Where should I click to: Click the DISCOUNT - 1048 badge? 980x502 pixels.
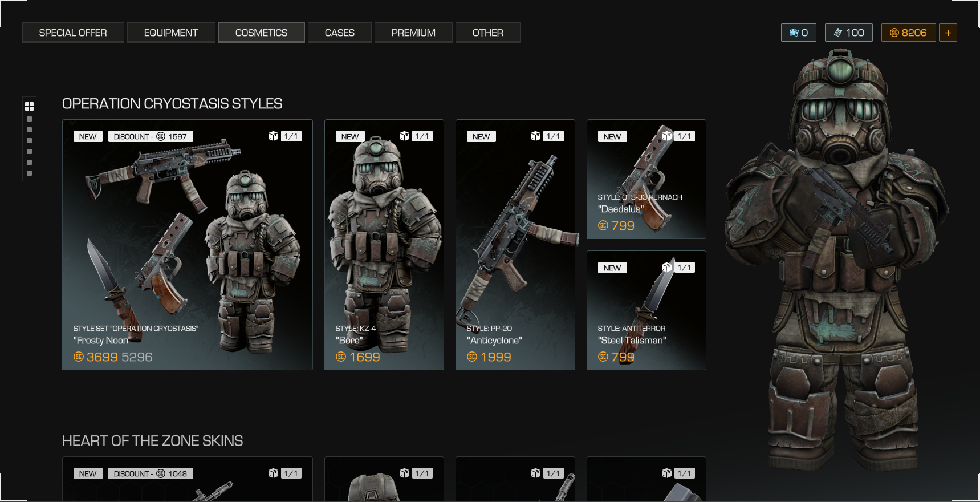(151, 473)
